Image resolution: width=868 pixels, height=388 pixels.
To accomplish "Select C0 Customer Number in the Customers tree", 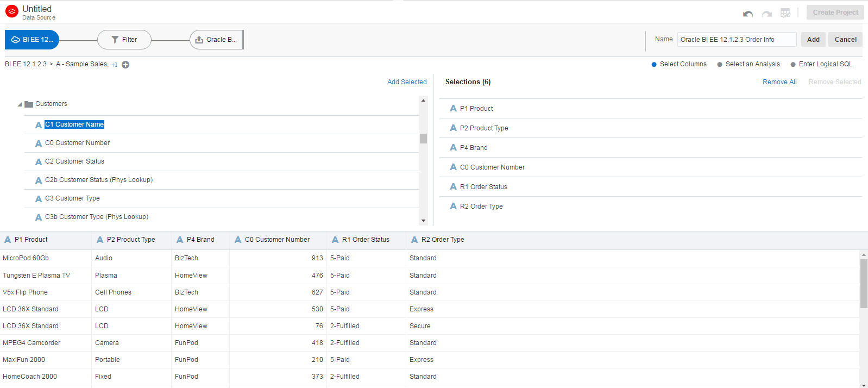I will (77, 143).
